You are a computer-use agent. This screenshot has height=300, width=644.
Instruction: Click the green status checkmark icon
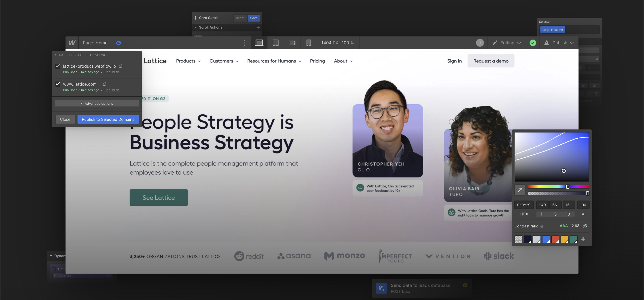pyautogui.click(x=533, y=43)
